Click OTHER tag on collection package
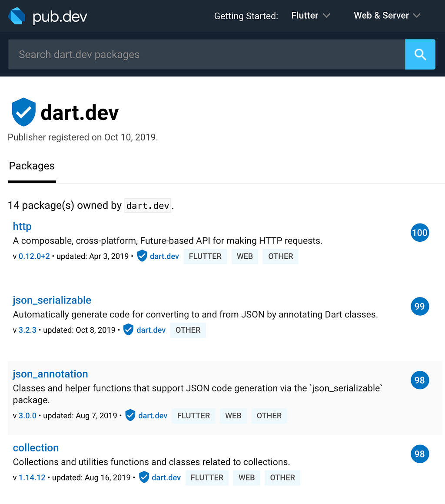This screenshot has height=504, width=445. 282,477
